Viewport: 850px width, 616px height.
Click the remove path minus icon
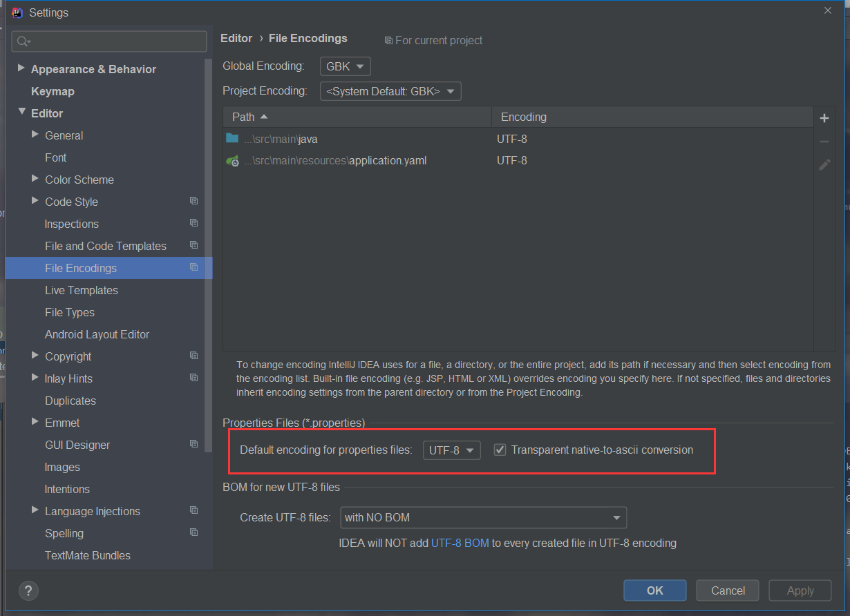[x=824, y=142]
